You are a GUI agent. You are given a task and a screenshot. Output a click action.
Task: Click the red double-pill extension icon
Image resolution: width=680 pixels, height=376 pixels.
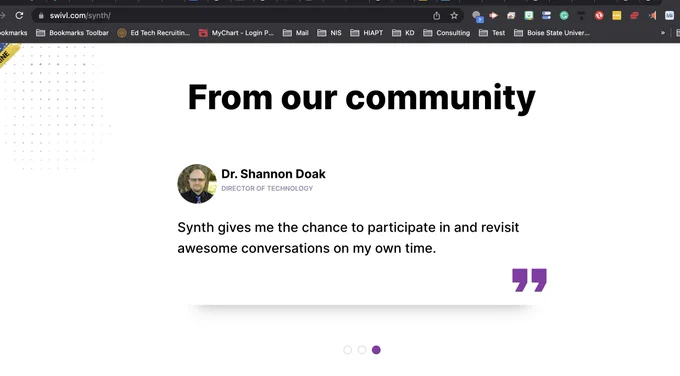[634, 16]
